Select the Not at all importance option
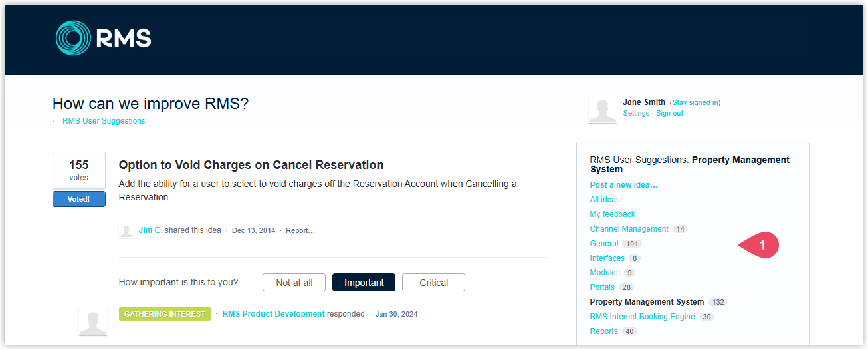 point(294,283)
